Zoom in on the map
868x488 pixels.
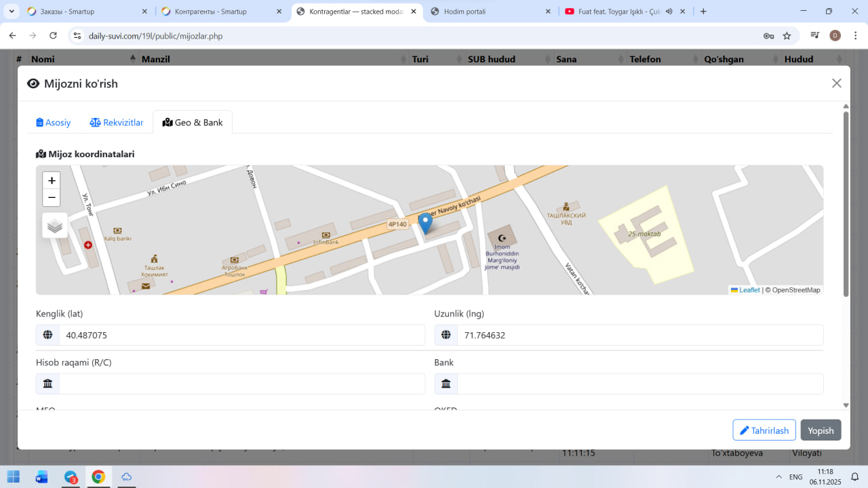52,181
